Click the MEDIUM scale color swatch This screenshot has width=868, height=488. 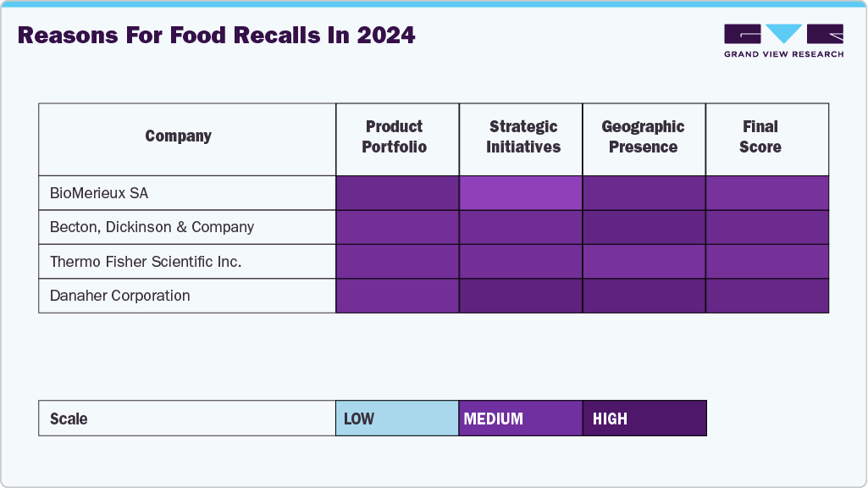coord(521,419)
